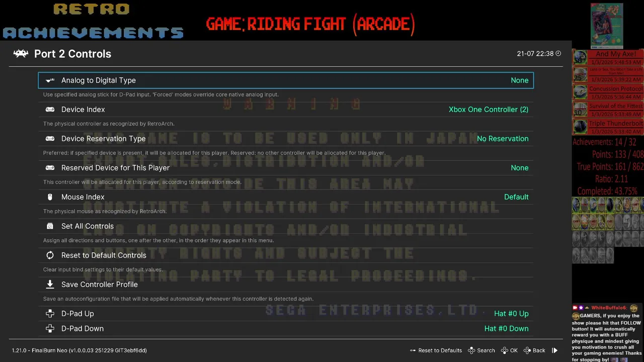Select the D-Pad Up binding entry
Screen dimensions: 644x362
point(286,314)
